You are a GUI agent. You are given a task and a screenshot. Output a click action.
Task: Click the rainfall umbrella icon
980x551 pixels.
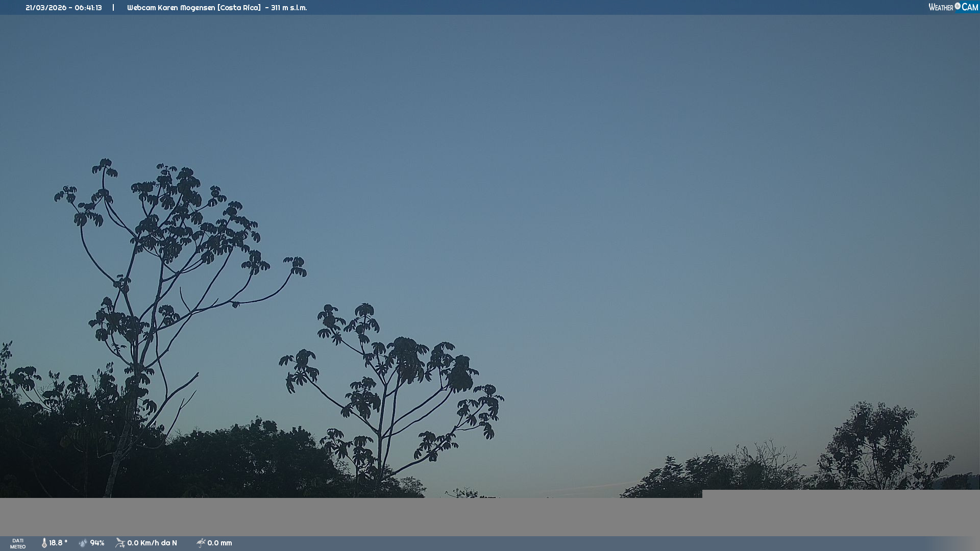point(201,543)
